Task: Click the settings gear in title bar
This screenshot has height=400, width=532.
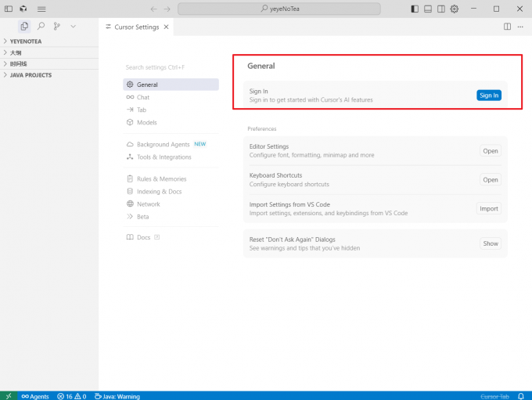Action: [455, 9]
